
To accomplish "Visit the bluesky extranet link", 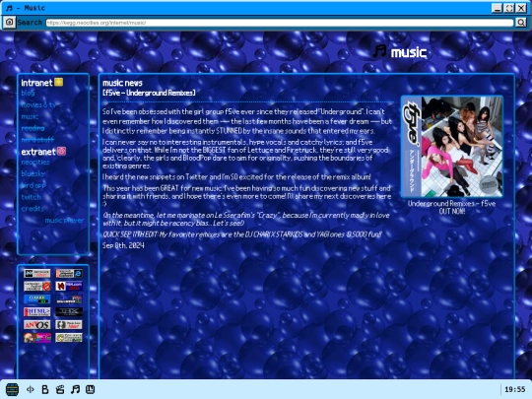I will tap(33, 173).
